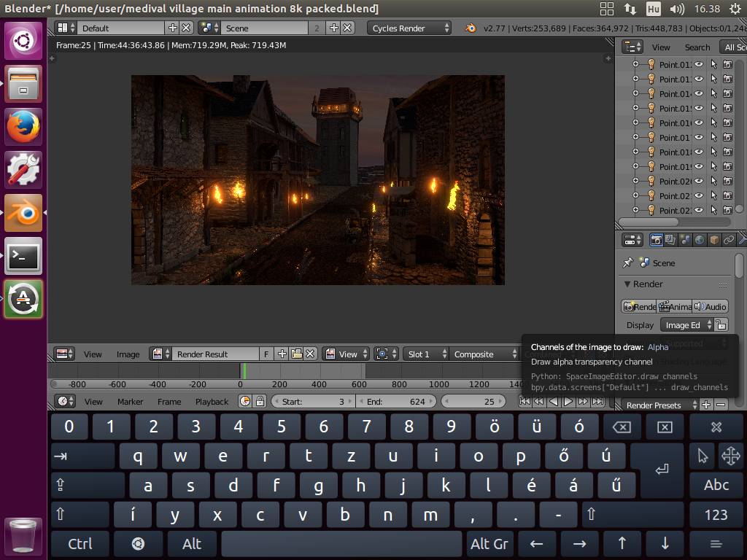Toggle renderability camera of Point.019

pyautogui.click(x=727, y=167)
